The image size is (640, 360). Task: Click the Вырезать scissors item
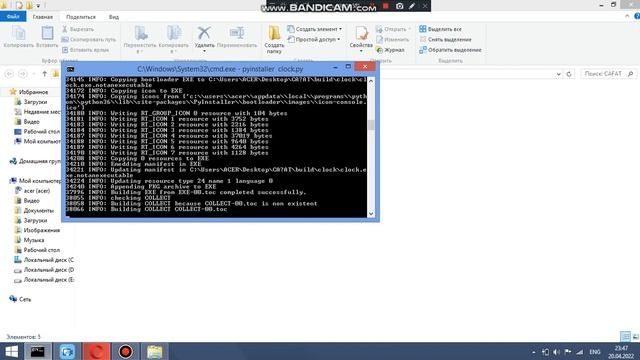coord(78,29)
